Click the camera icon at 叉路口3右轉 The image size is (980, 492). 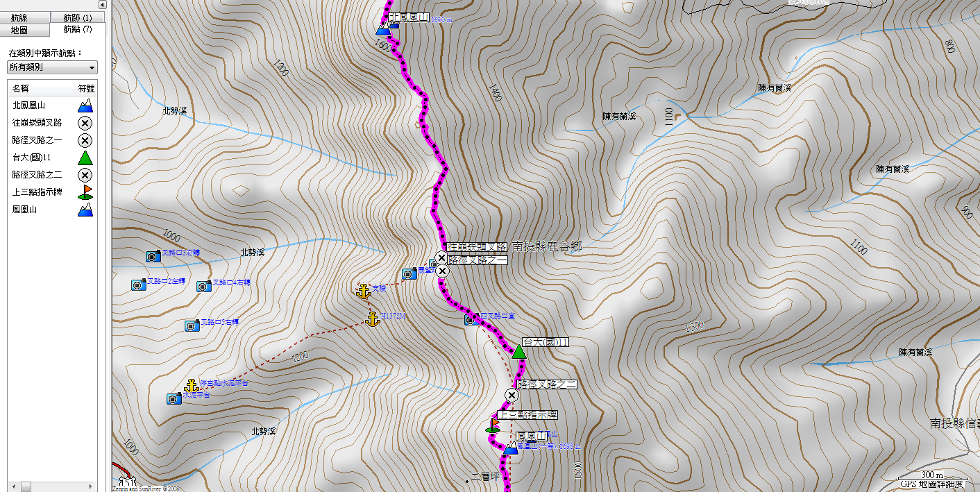[x=153, y=256]
